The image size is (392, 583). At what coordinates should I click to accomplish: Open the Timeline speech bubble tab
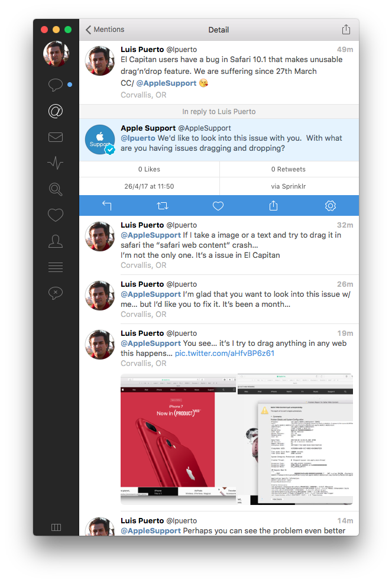56,85
